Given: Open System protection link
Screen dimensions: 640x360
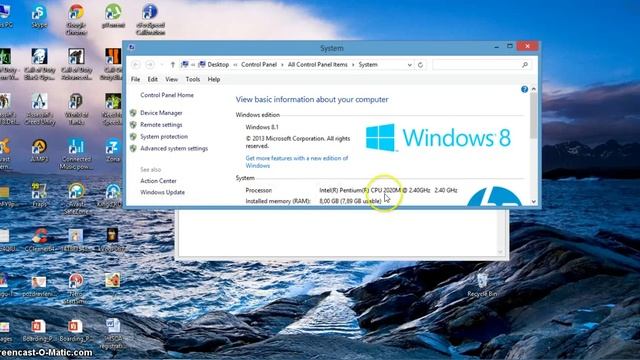Looking at the screenshot, I should click(164, 136).
